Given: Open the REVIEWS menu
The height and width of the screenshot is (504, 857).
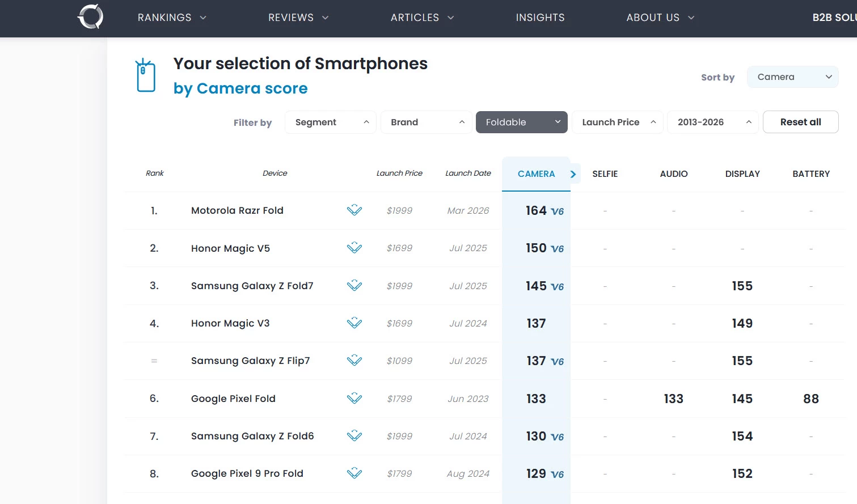Looking at the screenshot, I should [x=291, y=18].
